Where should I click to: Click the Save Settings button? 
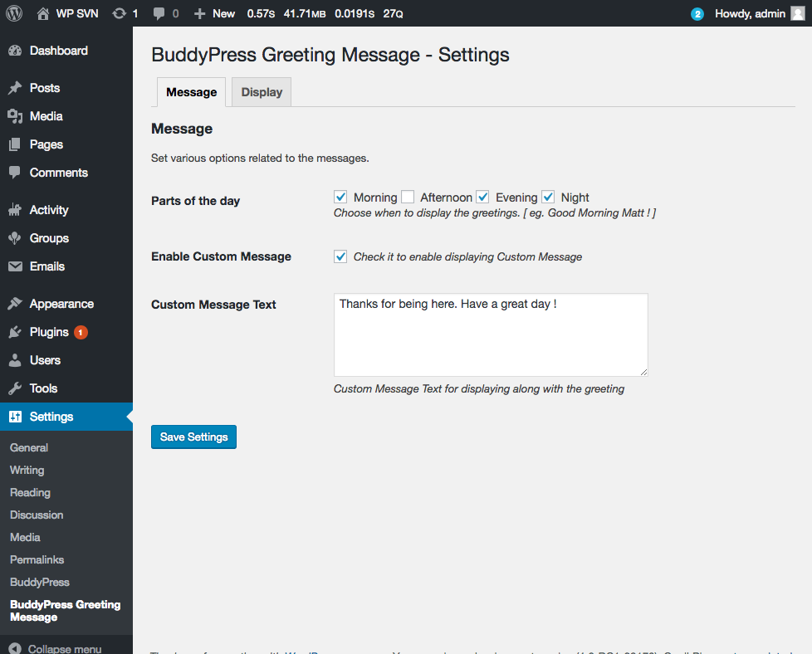coord(193,437)
